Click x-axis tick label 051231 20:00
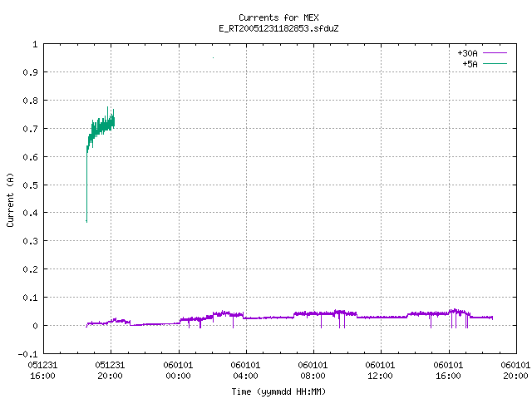 [x=110, y=371]
